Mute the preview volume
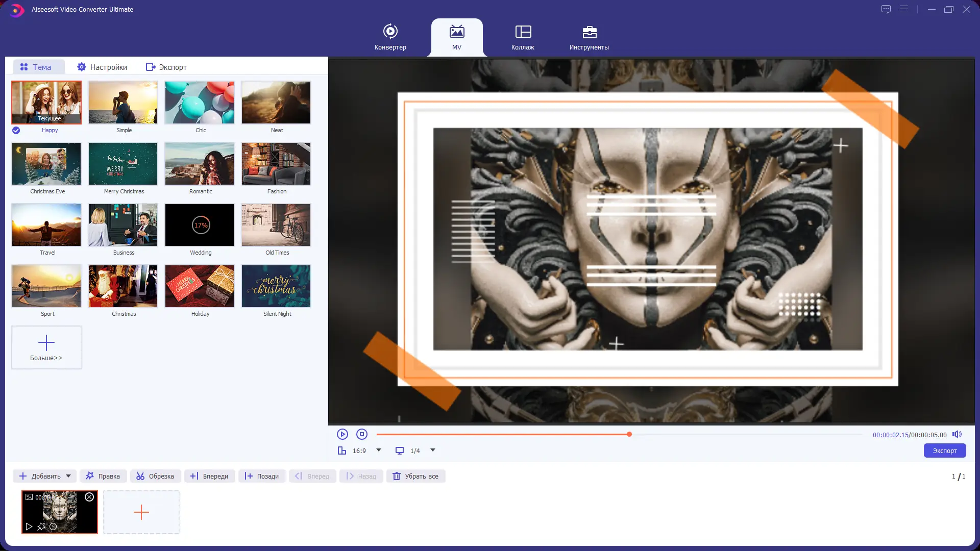 click(957, 434)
